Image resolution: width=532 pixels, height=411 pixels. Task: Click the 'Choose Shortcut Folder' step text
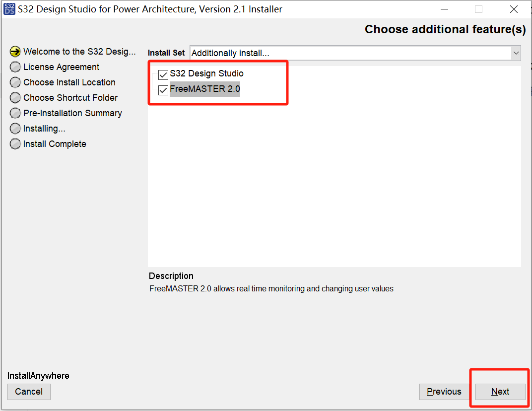(70, 98)
